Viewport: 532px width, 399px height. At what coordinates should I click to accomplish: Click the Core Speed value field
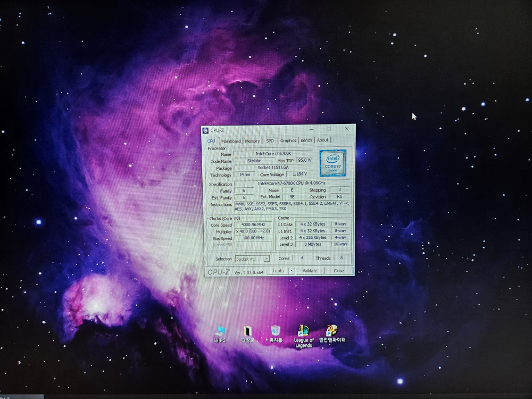tap(253, 225)
